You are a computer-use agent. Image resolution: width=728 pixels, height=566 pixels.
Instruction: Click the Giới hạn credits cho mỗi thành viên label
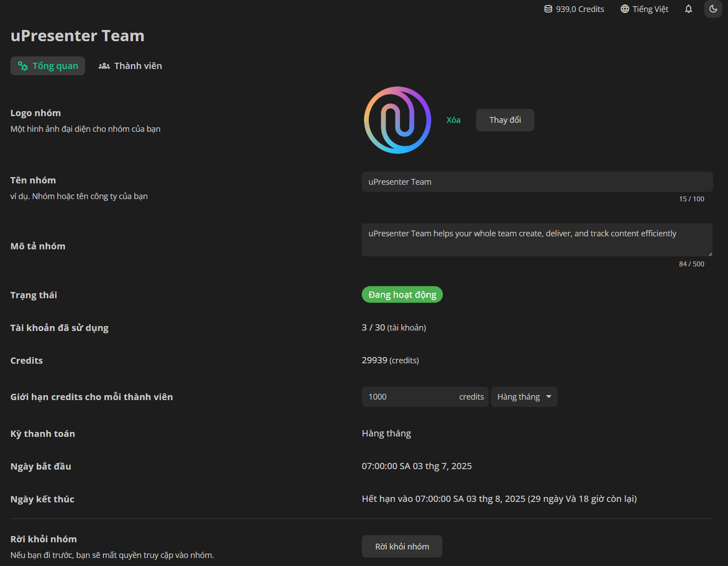[x=91, y=397]
